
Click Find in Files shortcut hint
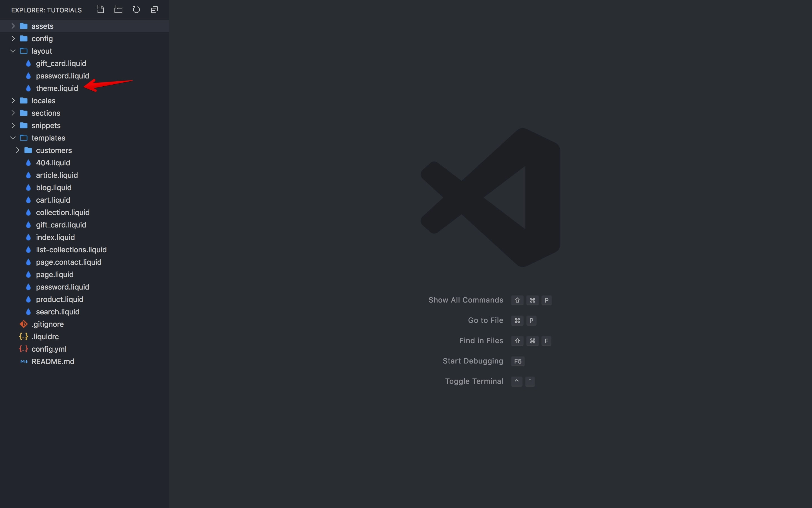tap(481, 341)
